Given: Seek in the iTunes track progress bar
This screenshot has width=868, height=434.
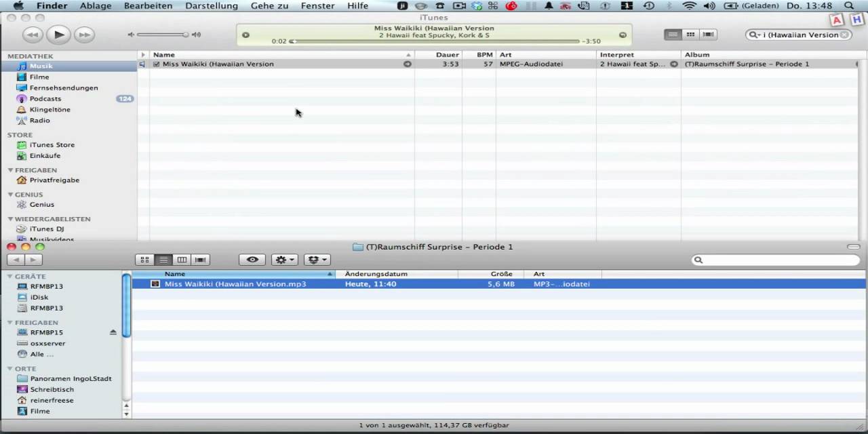Looking at the screenshot, I should pyautogui.click(x=434, y=41).
